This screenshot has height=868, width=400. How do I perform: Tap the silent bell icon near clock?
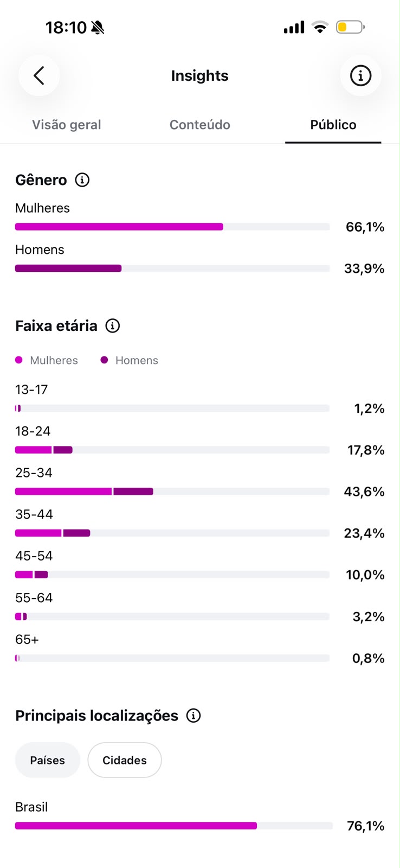click(x=98, y=27)
